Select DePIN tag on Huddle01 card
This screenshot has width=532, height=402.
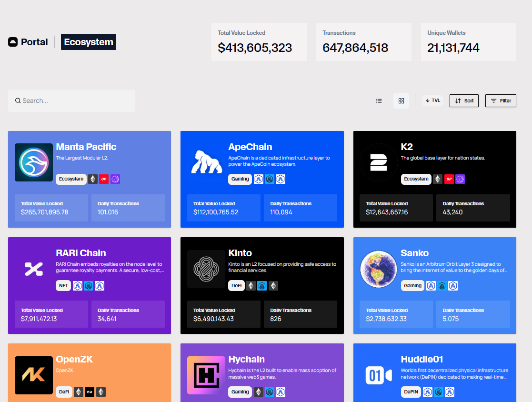(411, 392)
